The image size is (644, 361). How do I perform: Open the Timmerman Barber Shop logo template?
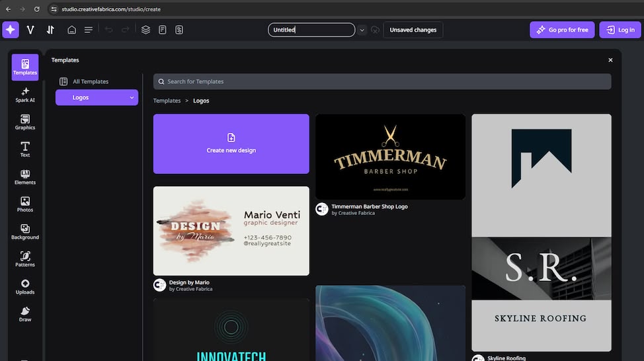point(390,157)
